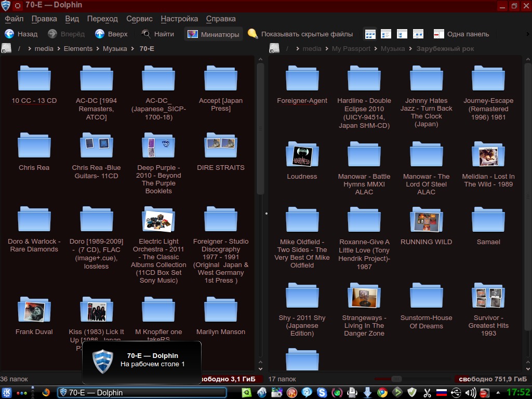Click left pane vertical scrollbar
The width and height of the screenshot is (532, 399).
coord(260,129)
